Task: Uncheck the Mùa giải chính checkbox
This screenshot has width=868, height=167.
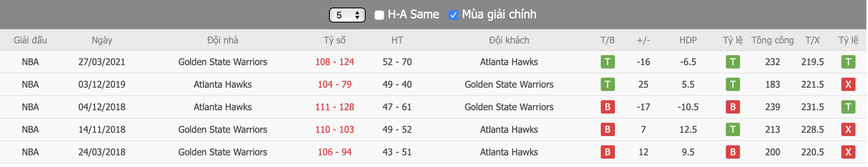Action: coord(453,15)
